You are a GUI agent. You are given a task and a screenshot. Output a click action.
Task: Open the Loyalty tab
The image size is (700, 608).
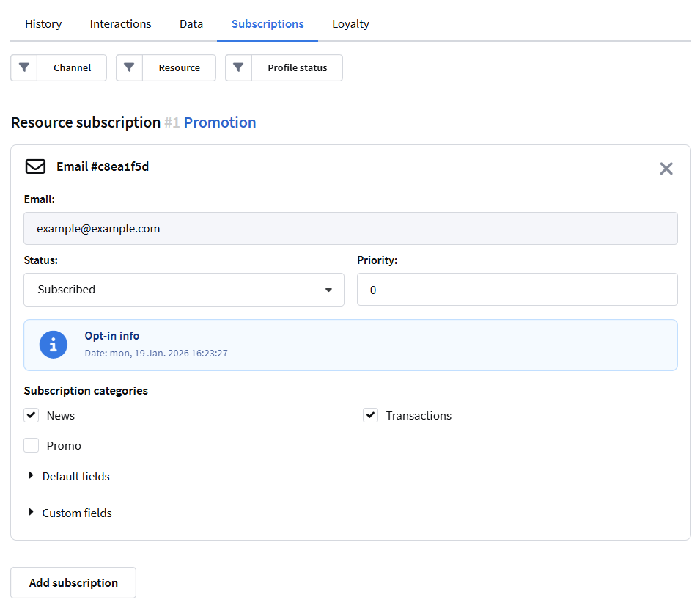[350, 23]
